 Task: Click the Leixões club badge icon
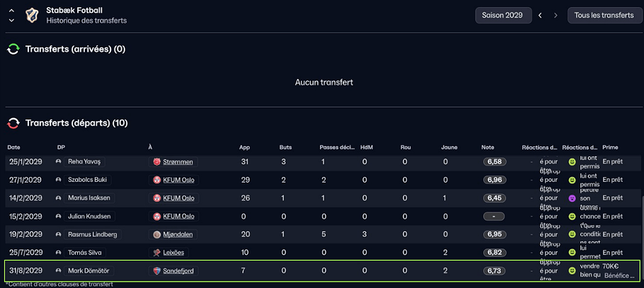(156, 253)
